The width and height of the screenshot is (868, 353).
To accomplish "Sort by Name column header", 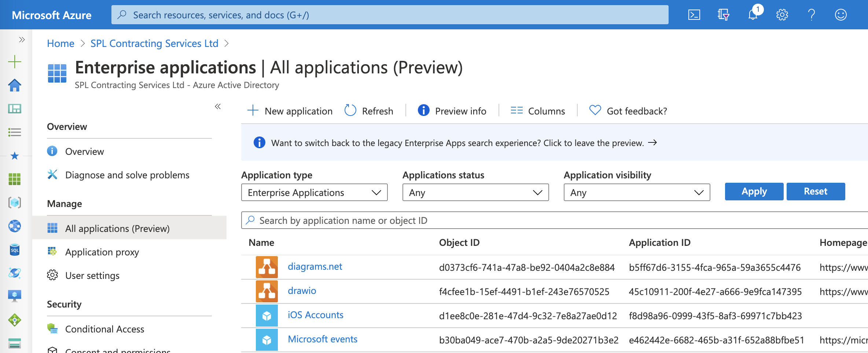I will click(261, 243).
